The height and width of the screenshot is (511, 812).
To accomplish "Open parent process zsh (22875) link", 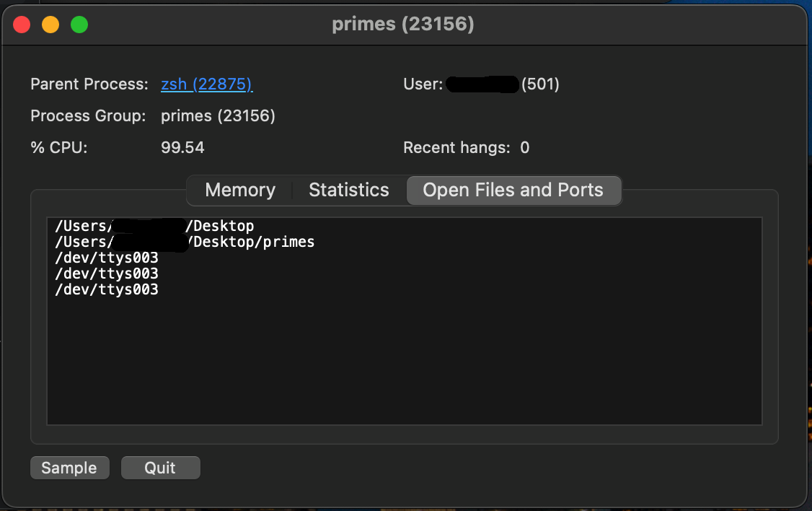I will 206,84.
